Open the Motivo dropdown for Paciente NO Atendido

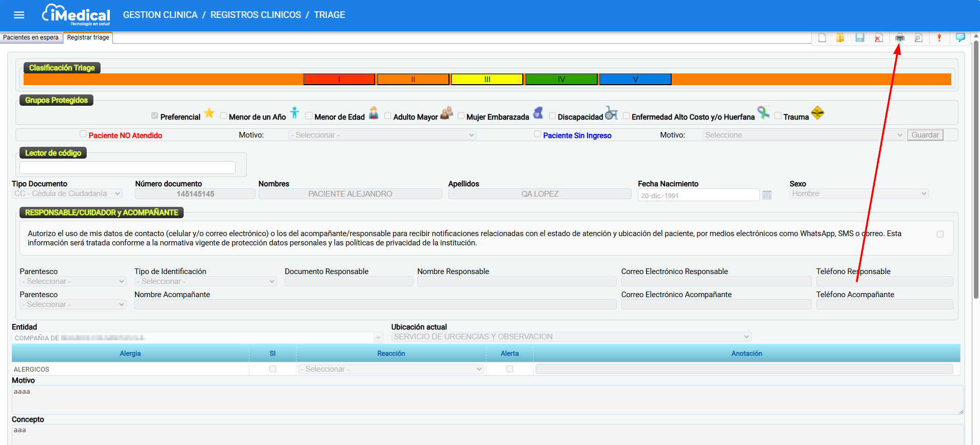coord(382,135)
